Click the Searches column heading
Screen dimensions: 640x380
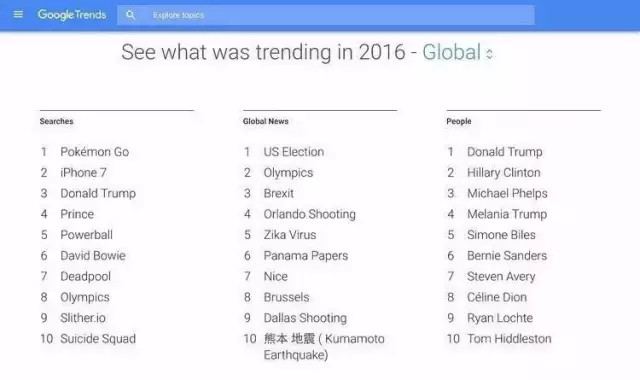pyautogui.click(x=56, y=121)
